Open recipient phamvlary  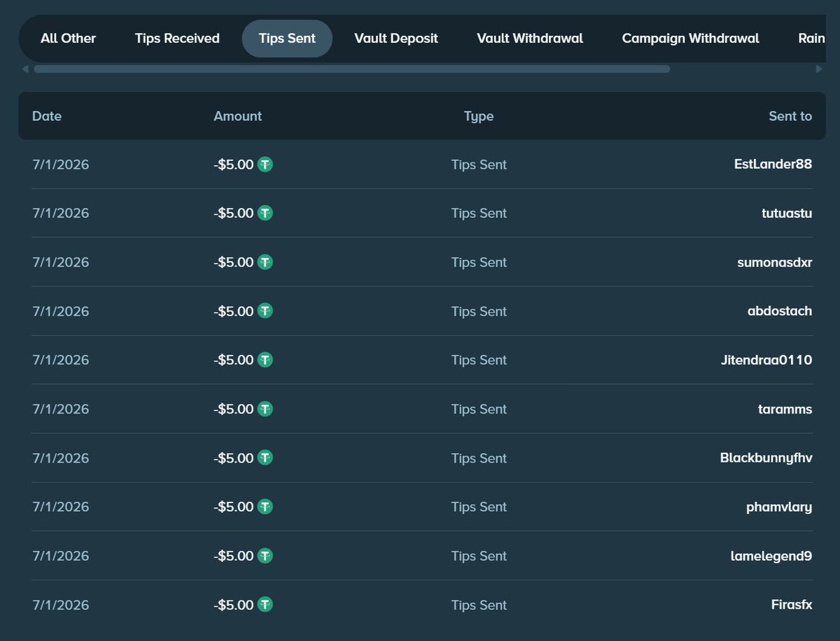pos(779,507)
